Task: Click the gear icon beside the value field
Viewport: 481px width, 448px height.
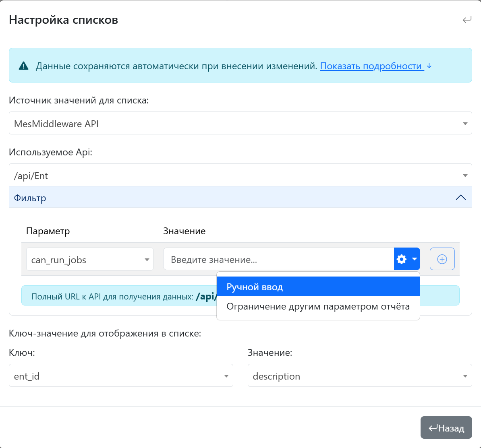Action: (402, 259)
